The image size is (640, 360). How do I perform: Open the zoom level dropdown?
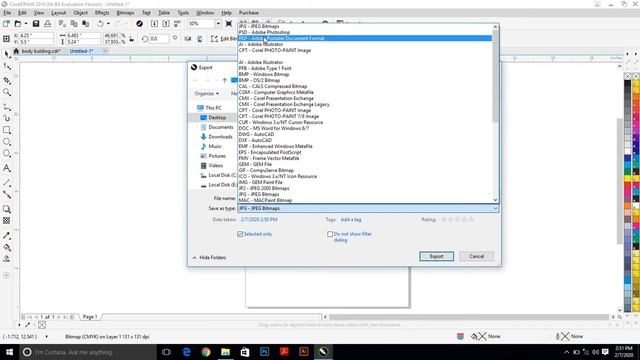coord(218,24)
